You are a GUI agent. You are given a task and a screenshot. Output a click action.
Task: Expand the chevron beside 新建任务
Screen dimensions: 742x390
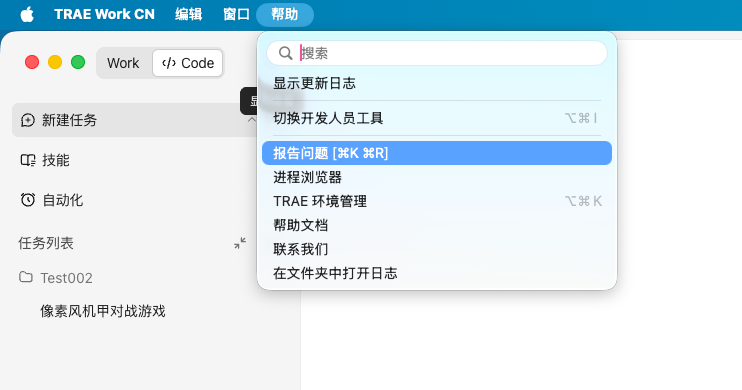(251, 120)
